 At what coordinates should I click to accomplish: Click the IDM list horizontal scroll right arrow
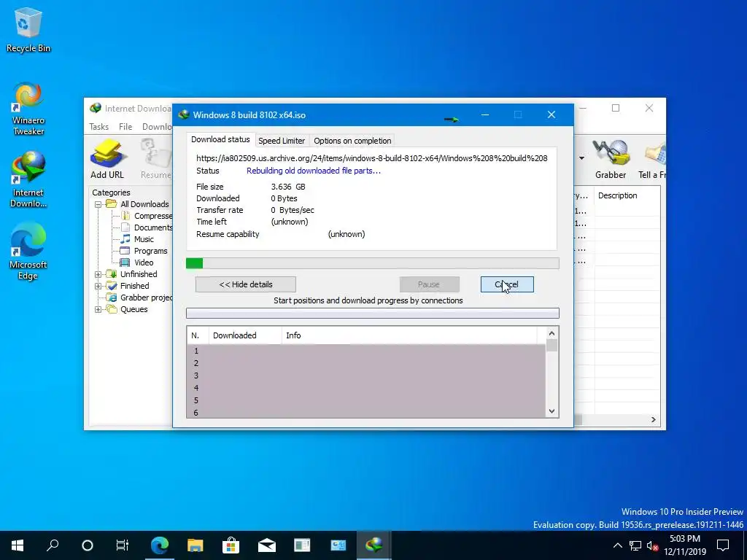[x=654, y=419]
